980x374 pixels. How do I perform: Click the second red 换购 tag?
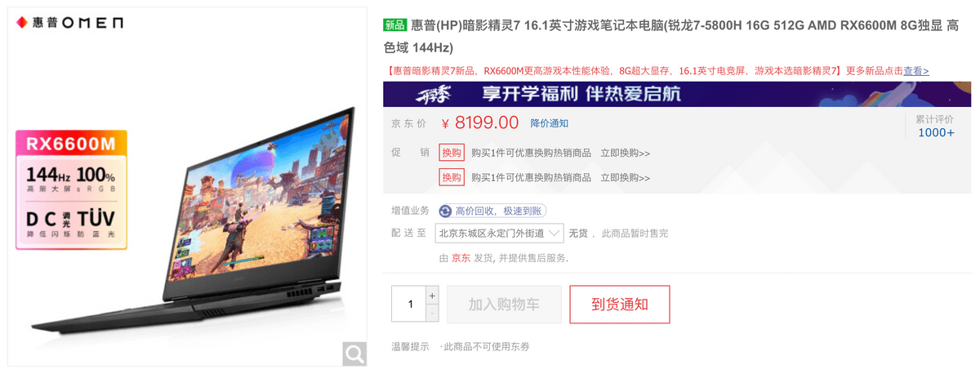(452, 177)
